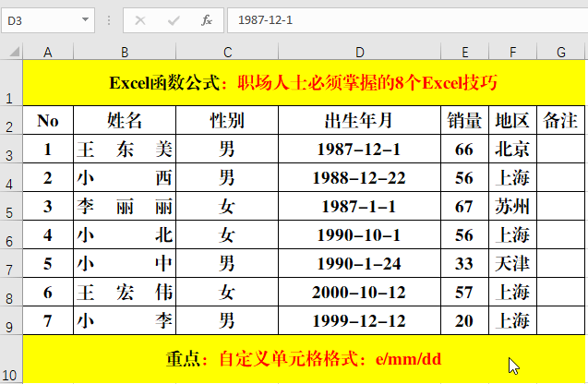The image size is (588, 384).
Task: Click the title cell about 8个Excel技巧
Action: pyautogui.click(x=304, y=83)
